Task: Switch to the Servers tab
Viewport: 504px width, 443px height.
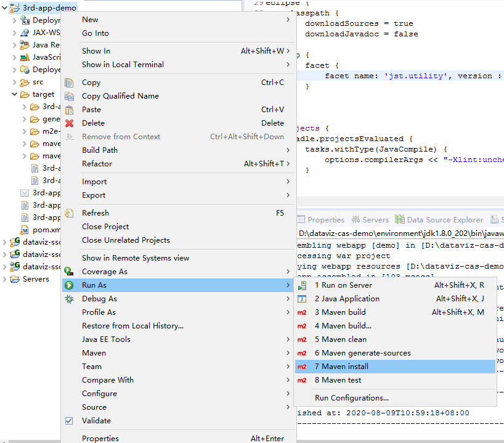Action: [370, 219]
